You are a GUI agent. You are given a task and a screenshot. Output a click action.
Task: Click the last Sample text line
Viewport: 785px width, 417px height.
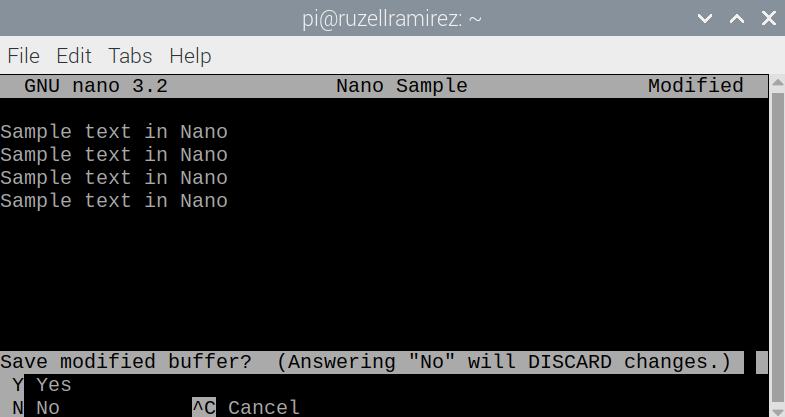pos(114,201)
